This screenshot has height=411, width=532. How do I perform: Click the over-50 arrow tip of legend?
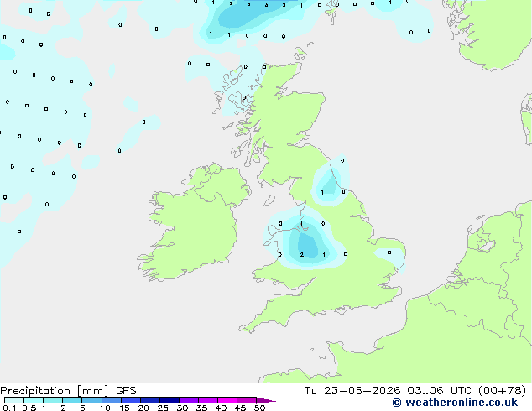(266, 400)
